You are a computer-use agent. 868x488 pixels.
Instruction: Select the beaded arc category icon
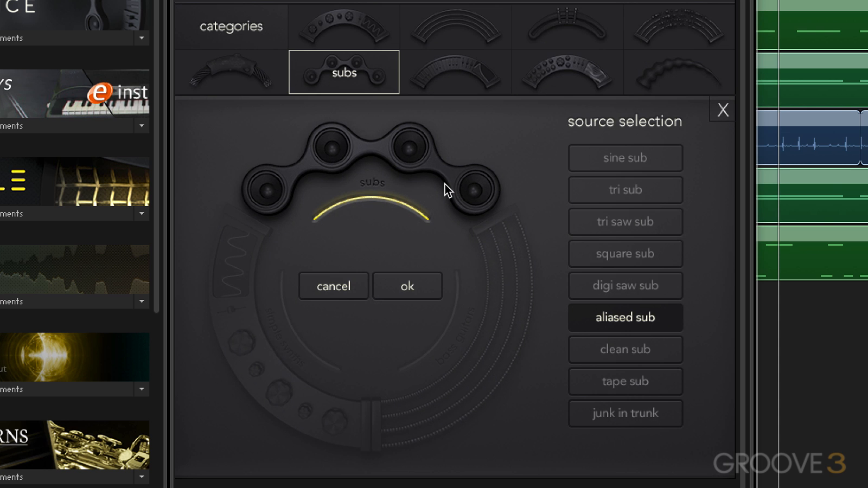(x=679, y=72)
